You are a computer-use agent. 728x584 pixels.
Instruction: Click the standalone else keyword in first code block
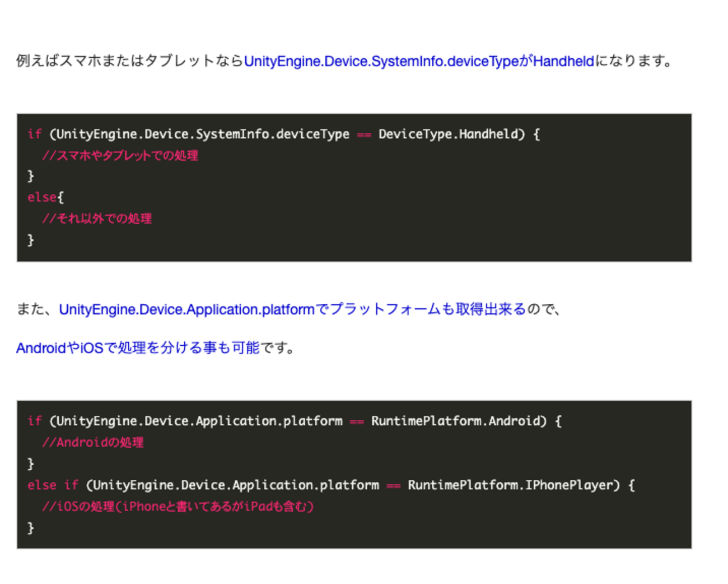tap(42, 197)
